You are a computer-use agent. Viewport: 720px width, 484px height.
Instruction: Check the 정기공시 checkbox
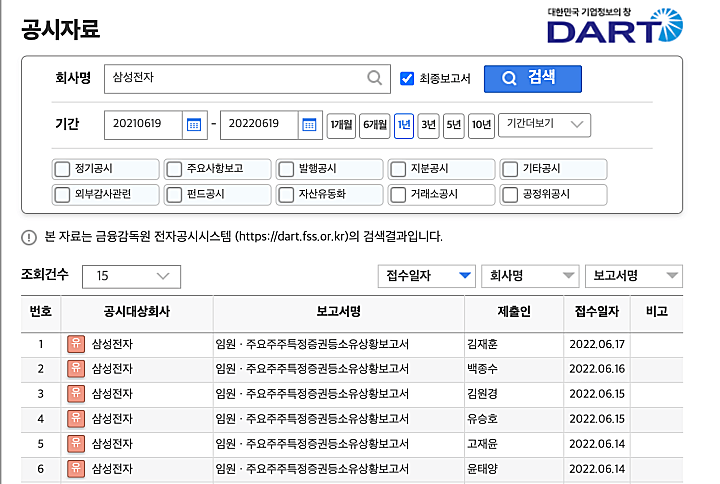[x=62, y=169]
